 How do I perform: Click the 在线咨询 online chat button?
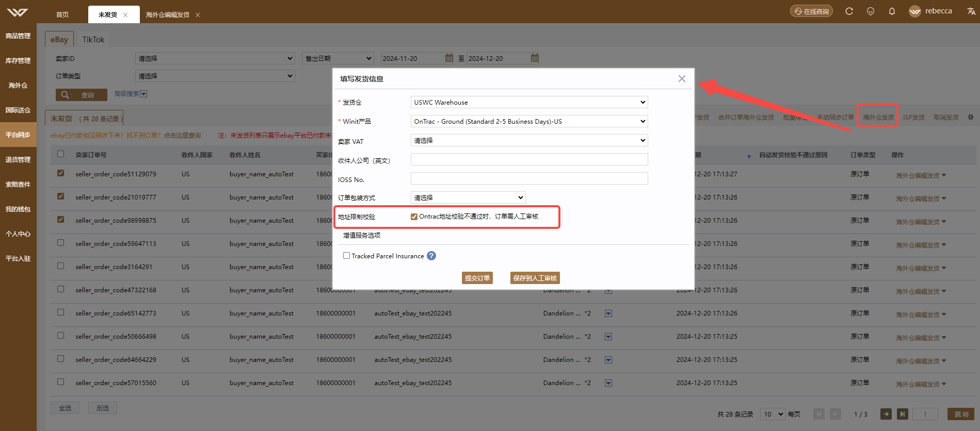click(811, 11)
